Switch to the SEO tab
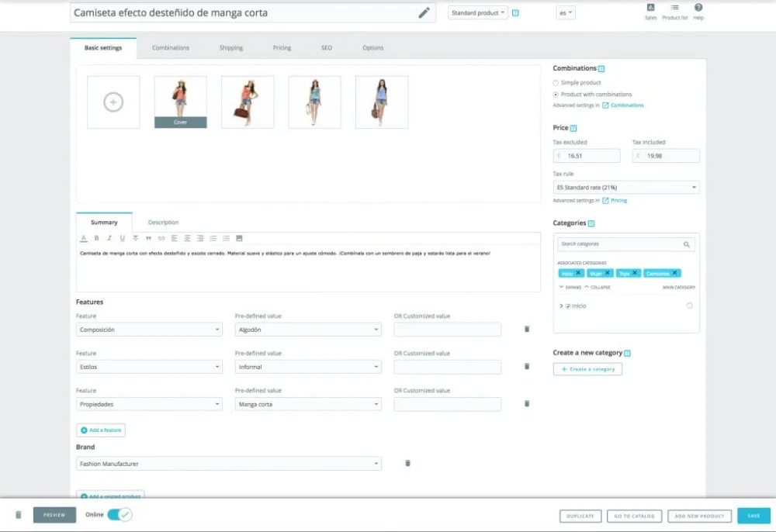The width and height of the screenshot is (776, 532). (327, 48)
